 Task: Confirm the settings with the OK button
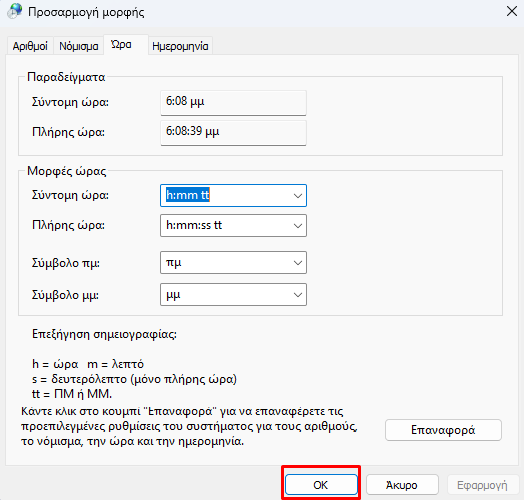(321, 485)
